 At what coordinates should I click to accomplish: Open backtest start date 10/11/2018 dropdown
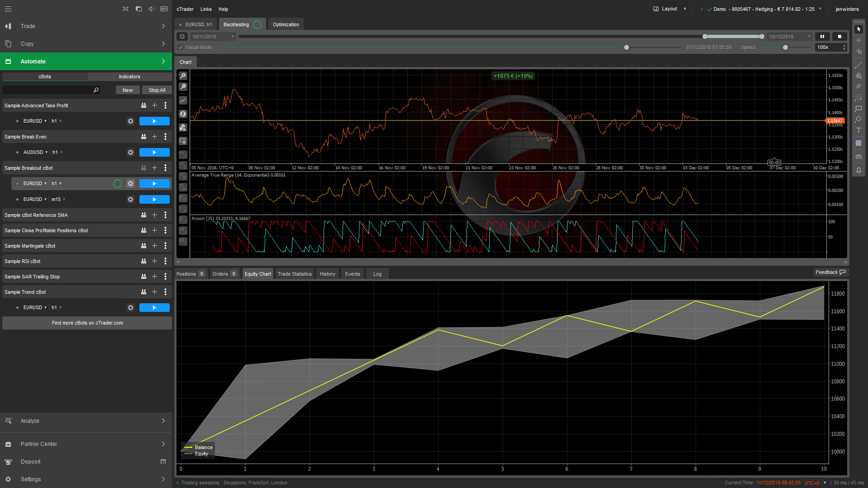coord(212,37)
